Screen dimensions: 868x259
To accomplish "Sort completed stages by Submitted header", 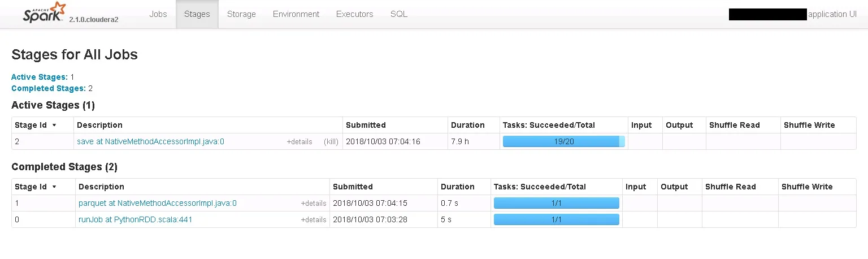I will (x=353, y=187).
